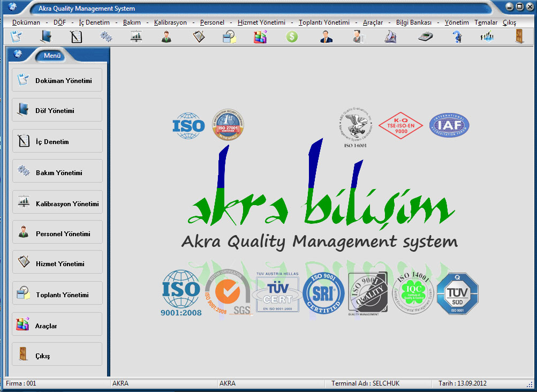This screenshot has width=537, height=392.
Task: Click Terminal Adı : SELCHUK status text
Action: pos(366,383)
